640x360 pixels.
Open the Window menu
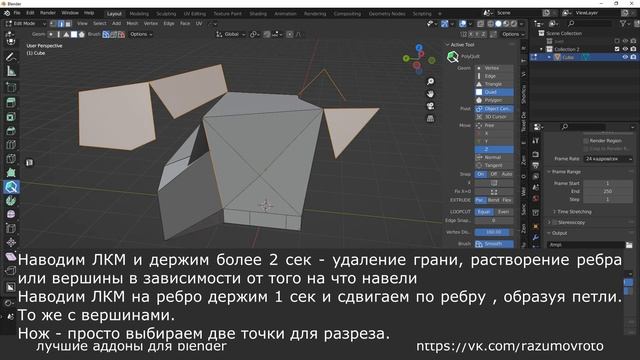[x=70, y=13]
